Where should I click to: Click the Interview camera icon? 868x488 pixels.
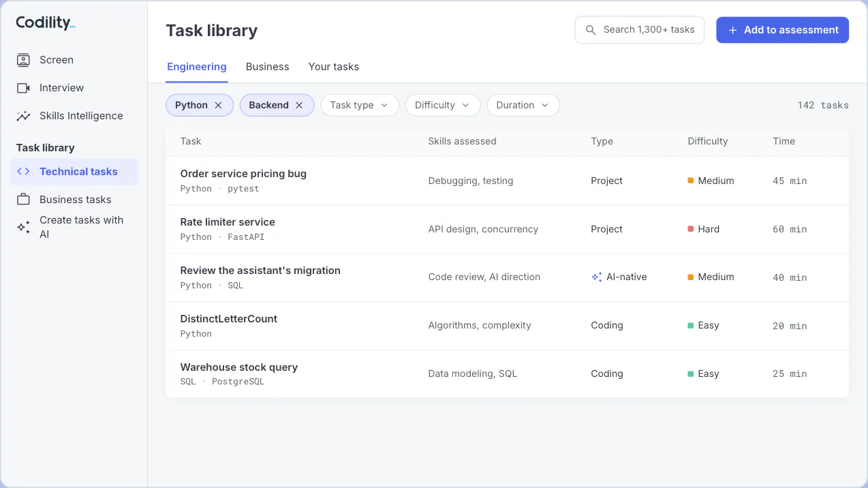(23, 88)
